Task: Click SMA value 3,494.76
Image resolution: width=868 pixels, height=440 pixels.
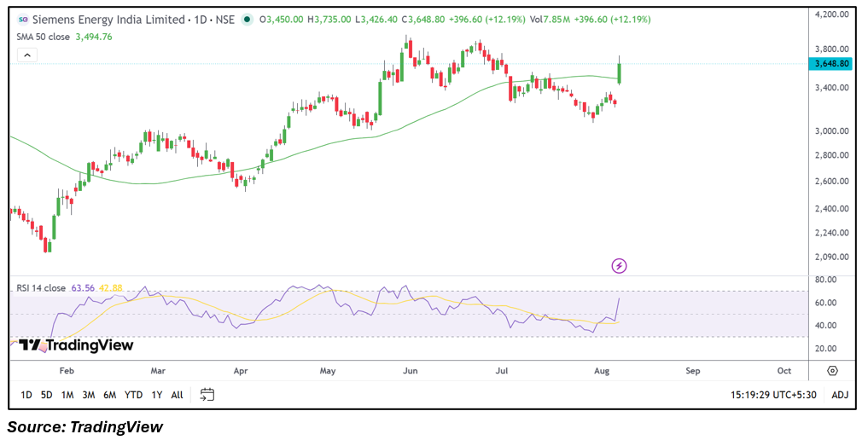Action: pyautogui.click(x=94, y=37)
